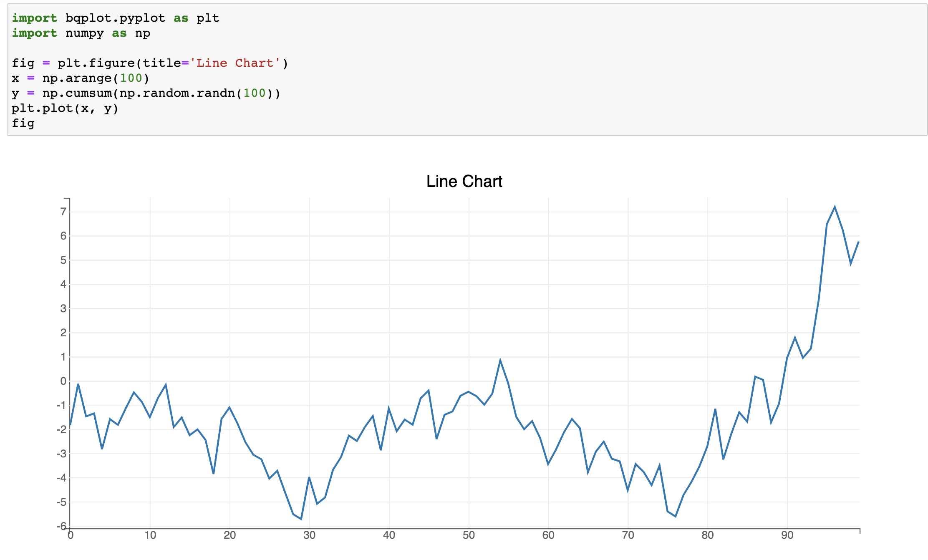The height and width of the screenshot is (560, 928).
Task: Click the final 'fig' variable in the cell
Action: [x=23, y=123]
